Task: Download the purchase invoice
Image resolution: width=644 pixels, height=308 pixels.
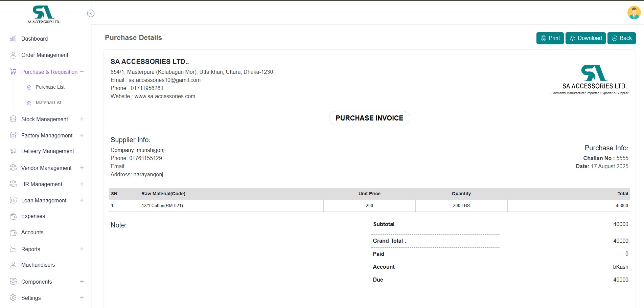Action: click(585, 38)
